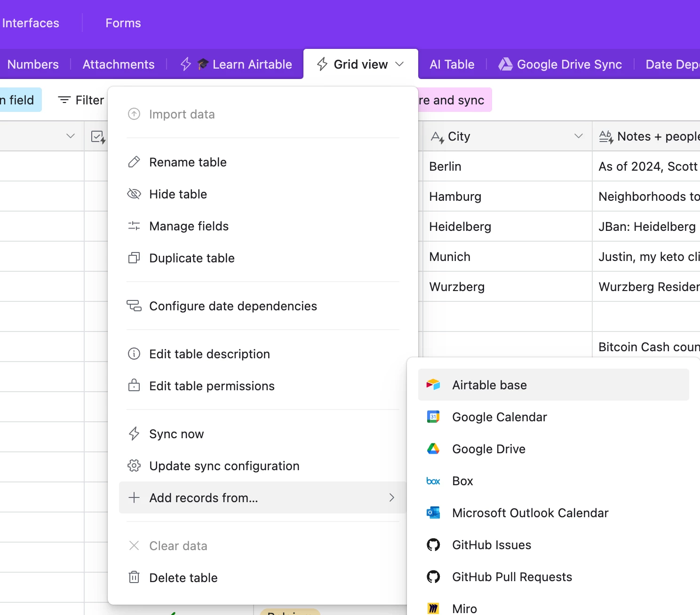Click the lightning icon on Grid view tab
The width and height of the screenshot is (700, 615).
tap(322, 64)
